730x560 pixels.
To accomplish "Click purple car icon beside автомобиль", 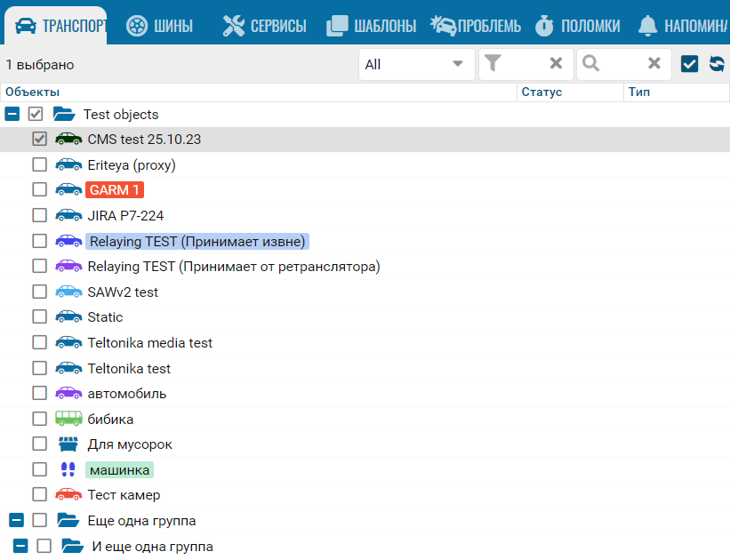I will (x=68, y=393).
